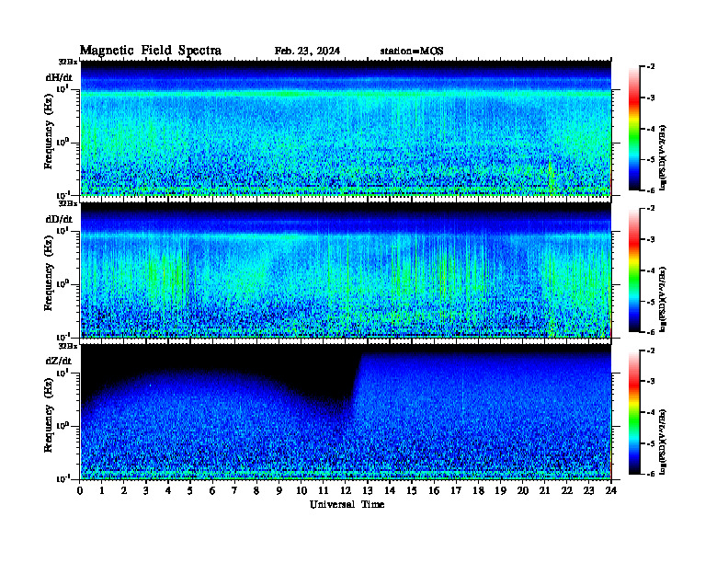Click the hour 3 tick label
This screenshot has width=728, height=563.
tap(146, 490)
